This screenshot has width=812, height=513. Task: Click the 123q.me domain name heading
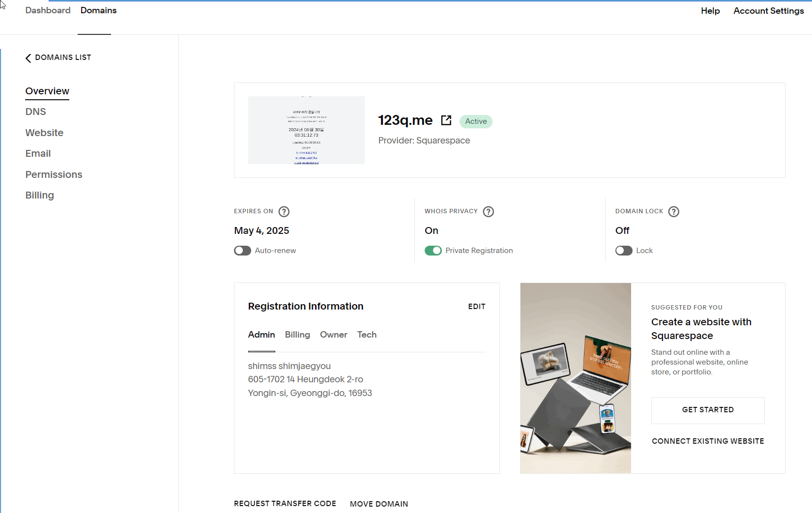406,120
